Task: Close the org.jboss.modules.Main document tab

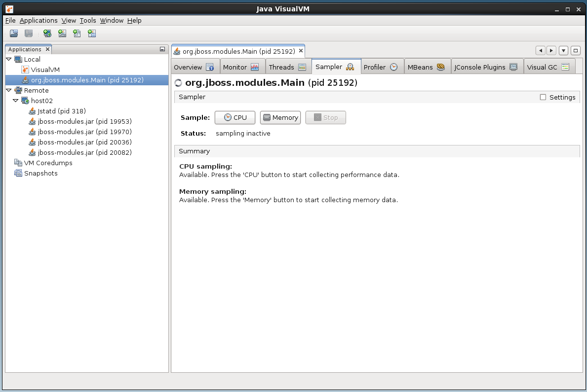Action: tap(301, 51)
